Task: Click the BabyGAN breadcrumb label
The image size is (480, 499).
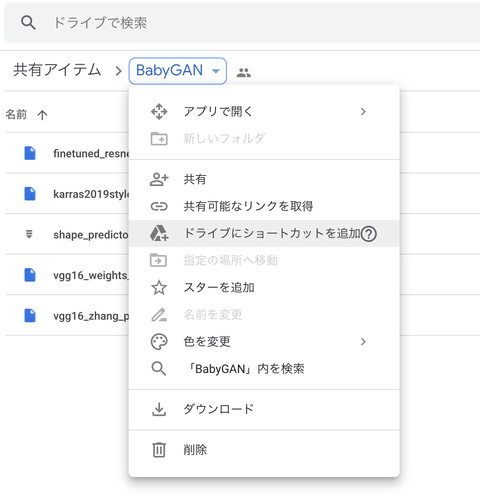Action: tap(169, 70)
